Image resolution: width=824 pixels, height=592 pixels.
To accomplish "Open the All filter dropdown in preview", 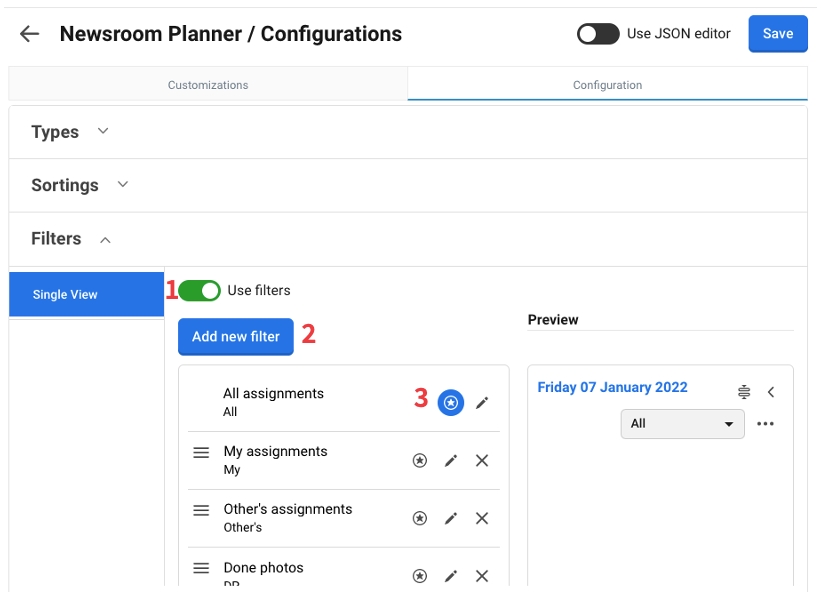I will [683, 424].
